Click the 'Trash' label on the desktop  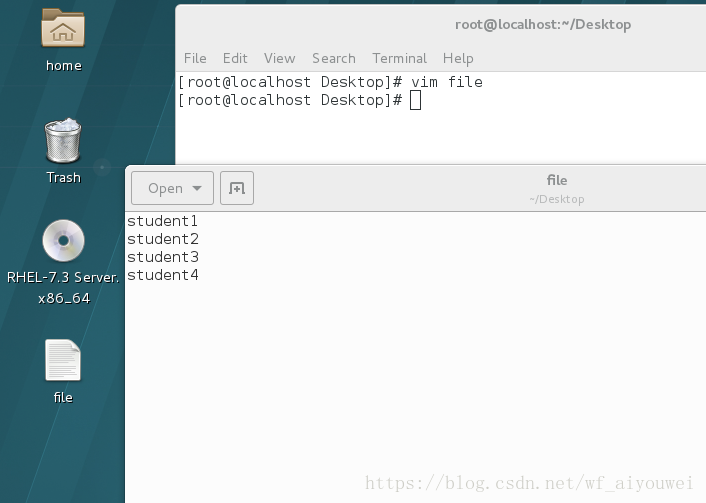tap(63, 177)
